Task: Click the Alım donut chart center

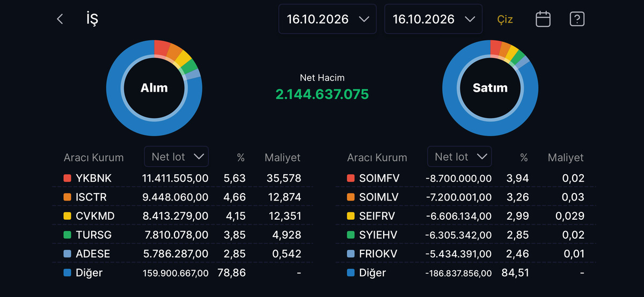Action: point(154,88)
